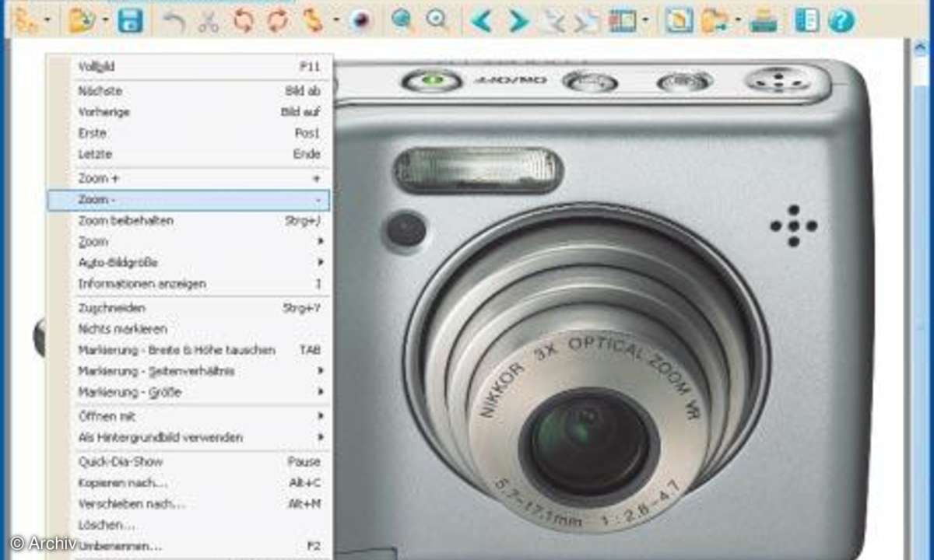The height and width of the screenshot is (560, 934).
Task: Go to previous image with left arrow
Action: click(482, 20)
